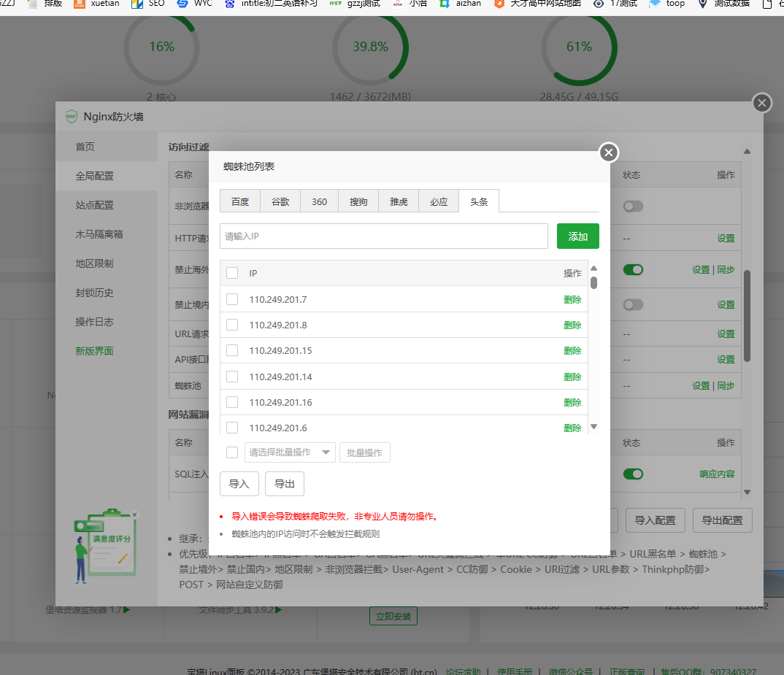Viewport: 784px width, 675px height.
Task: Open the 请选择批量操作 dropdown
Action: click(x=290, y=452)
